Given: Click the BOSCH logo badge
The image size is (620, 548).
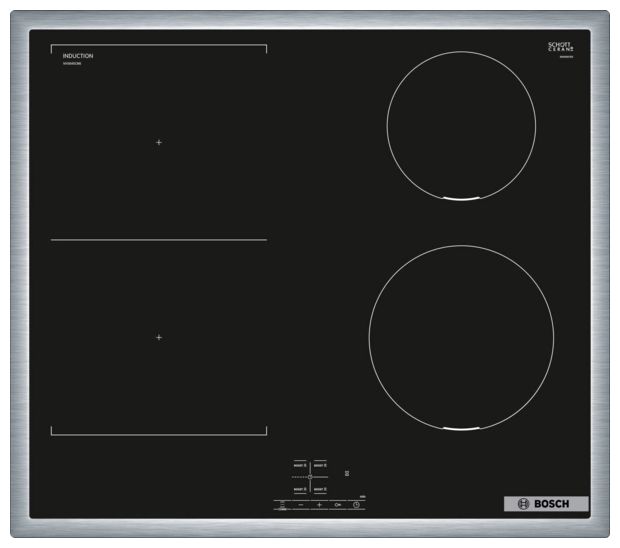Looking at the screenshot, I should [546, 504].
